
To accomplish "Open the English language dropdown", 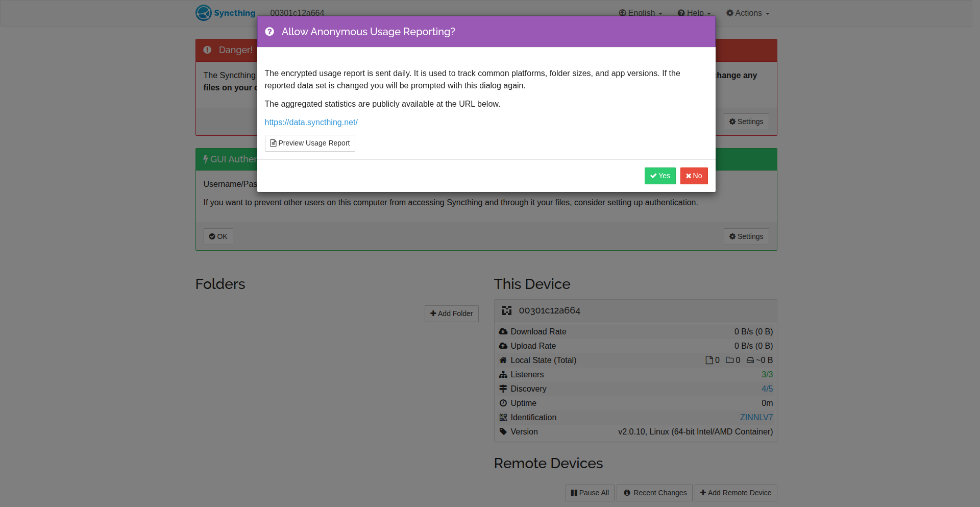I will (641, 13).
